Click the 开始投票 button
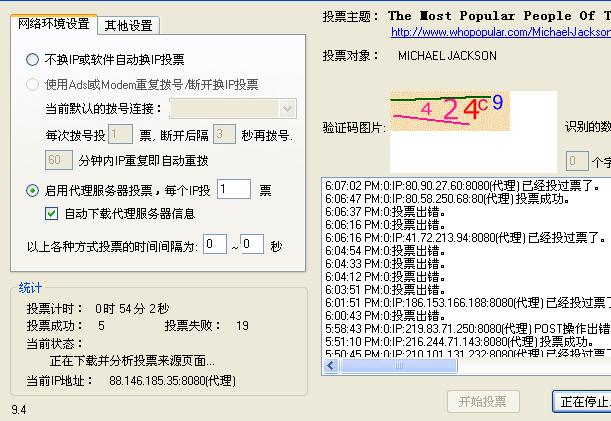The image size is (611, 421). click(x=483, y=402)
